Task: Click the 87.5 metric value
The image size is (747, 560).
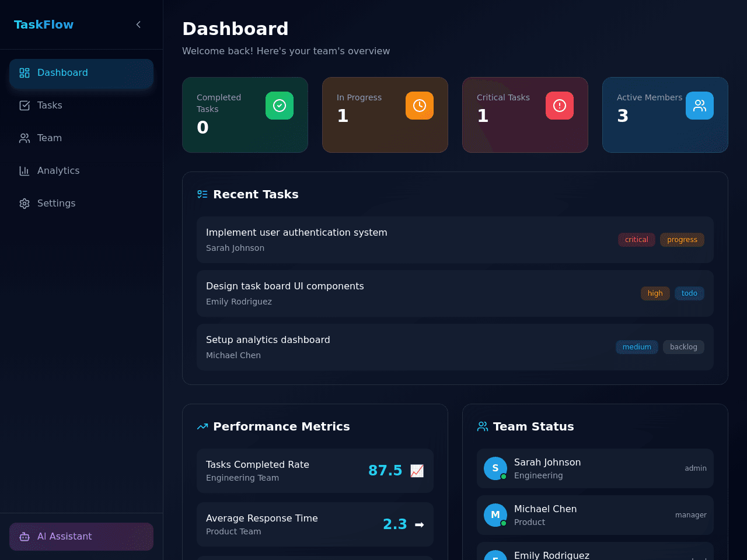Action: click(385, 471)
